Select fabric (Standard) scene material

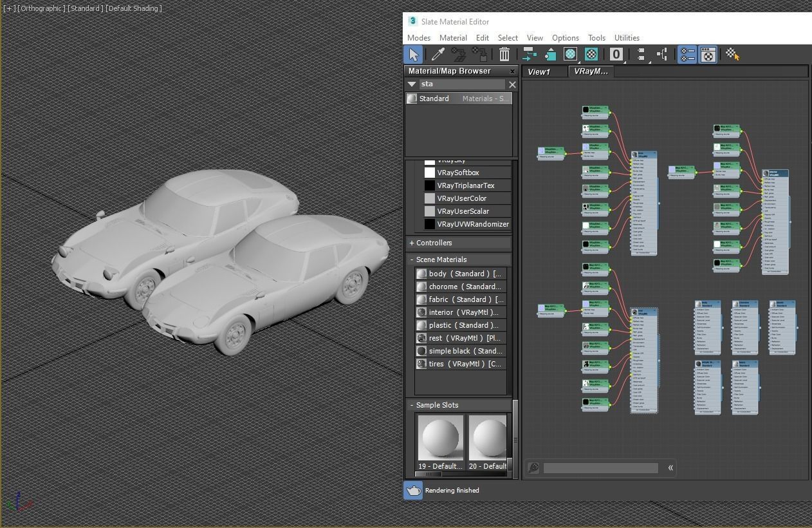[x=461, y=299]
